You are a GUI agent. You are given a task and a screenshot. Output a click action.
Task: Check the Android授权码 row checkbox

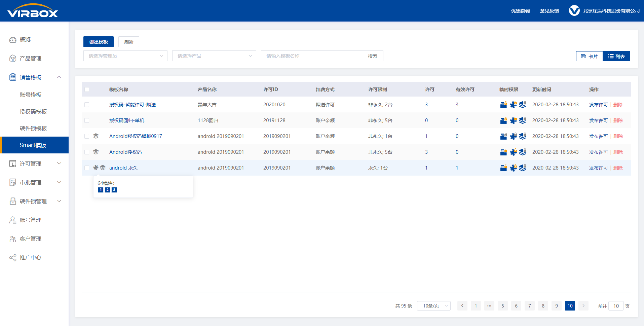click(x=87, y=152)
